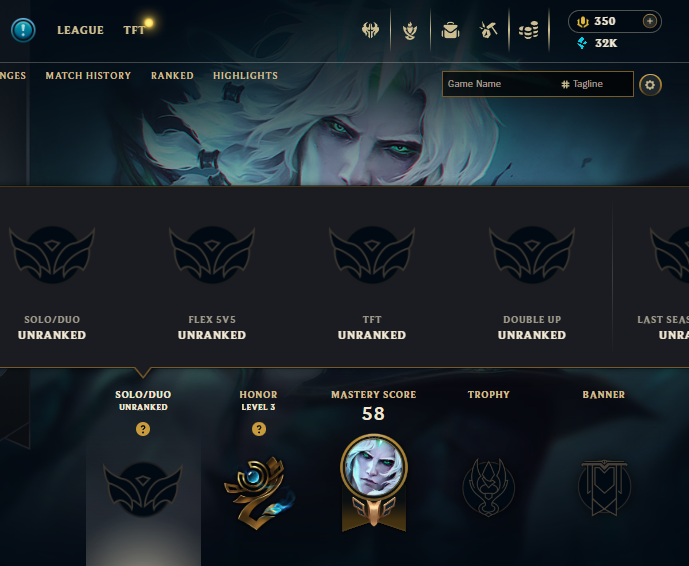Open the Loot backpack icon

point(450,30)
